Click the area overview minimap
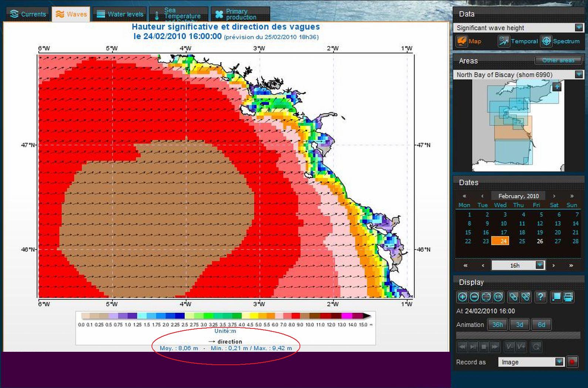588x388 pixels. [x=518, y=126]
